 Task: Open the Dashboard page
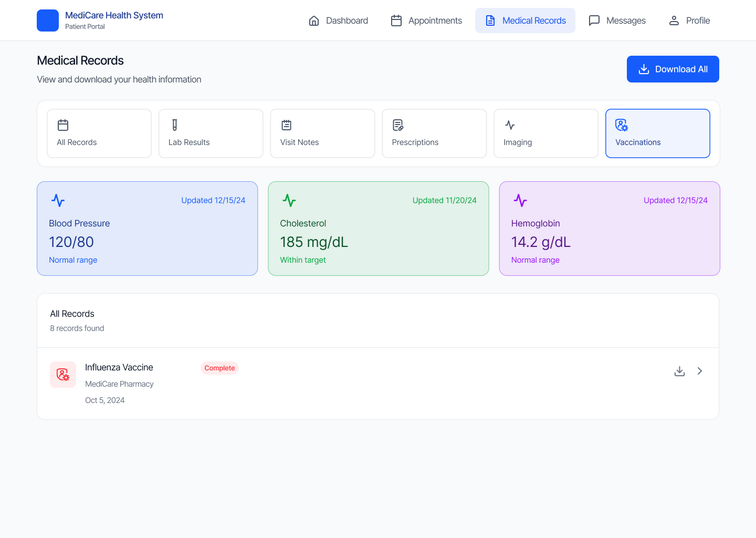pyautogui.click(x=338, y=20)
